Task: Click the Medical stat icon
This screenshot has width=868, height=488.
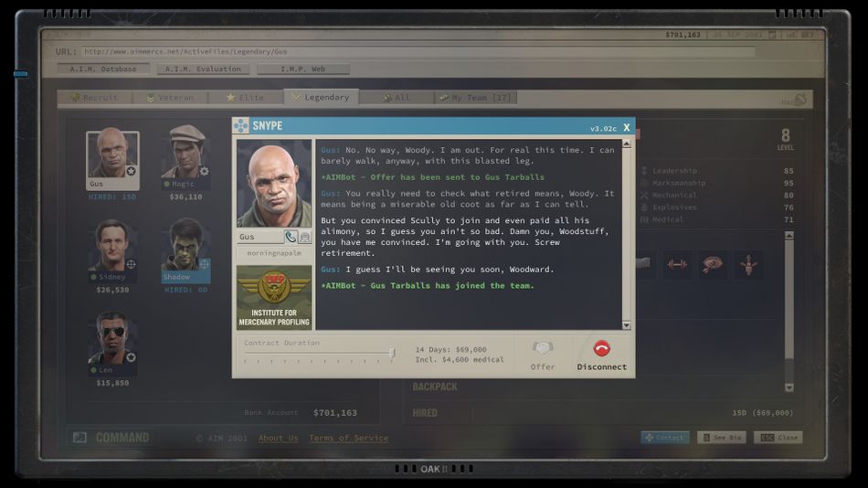Action: tap(644, 219)
